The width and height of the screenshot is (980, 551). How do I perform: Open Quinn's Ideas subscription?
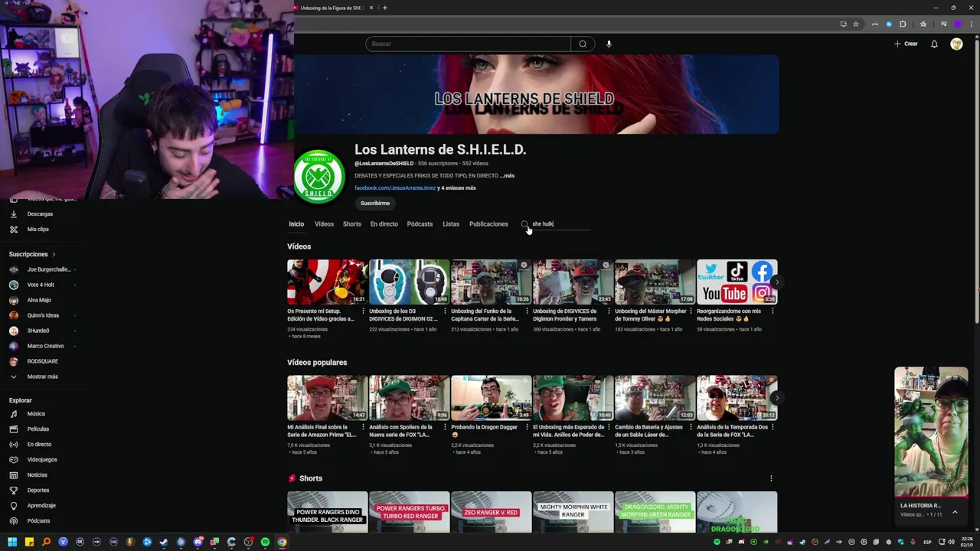[42, 315]
